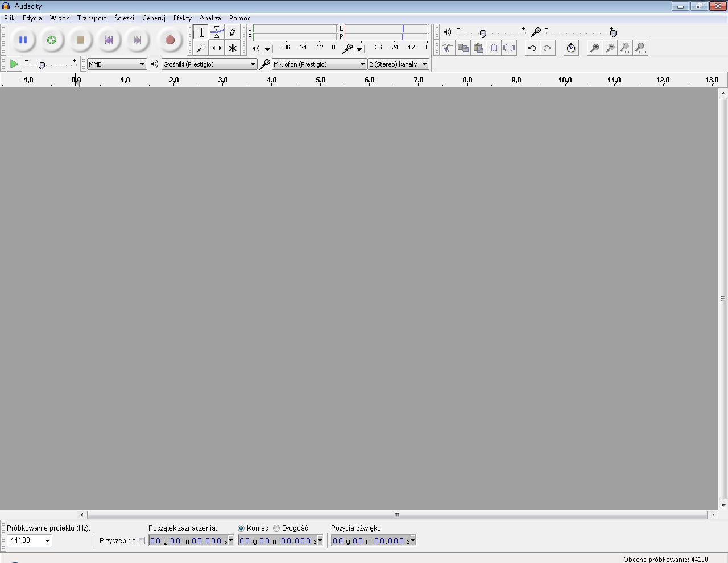This screenshot has width=728, height=563.
Task: Open the Plik menu
Action: (9, 18)
